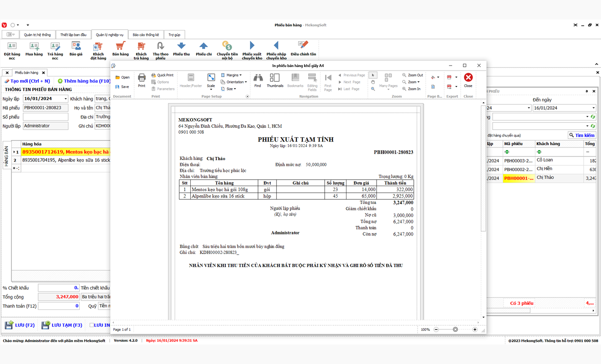
Task: Save the previewed document via Save icon
Action: pyautogui.click(x=122, y=86)
